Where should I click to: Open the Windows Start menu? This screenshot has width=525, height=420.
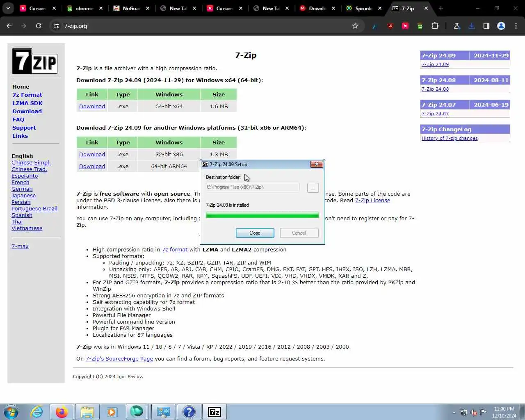point(11,412)
